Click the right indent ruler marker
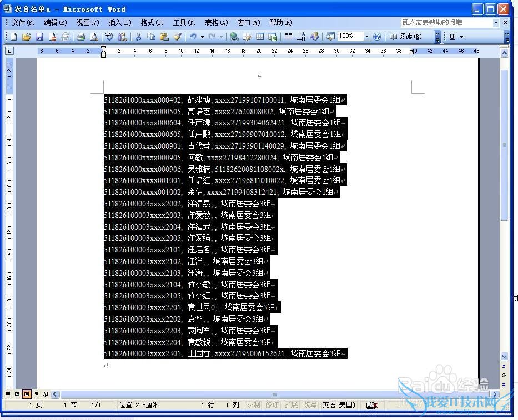 pyautogui.click(x=411, y=52)
